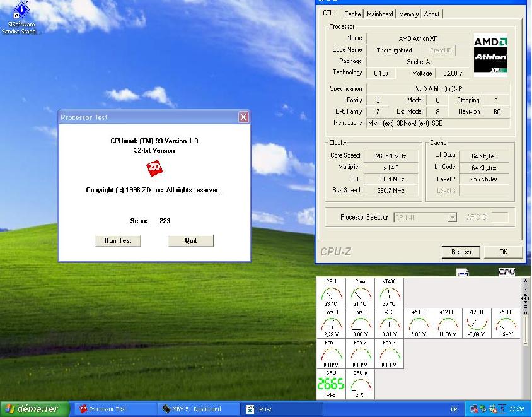The height and width of the screenshot is (417, 532).
Task: Click the KT400 temperature gauge
Action: pos(389,293)
